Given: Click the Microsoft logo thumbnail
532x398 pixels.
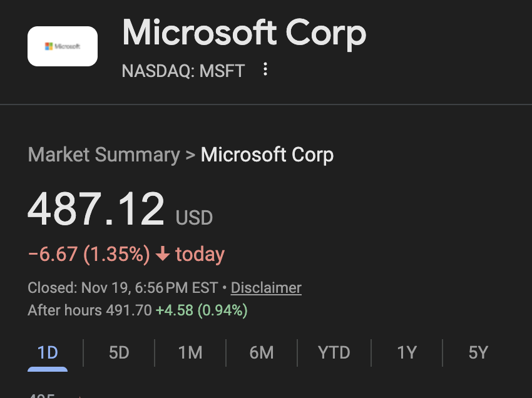Looking at the screenshot, I should pos(63,46).
